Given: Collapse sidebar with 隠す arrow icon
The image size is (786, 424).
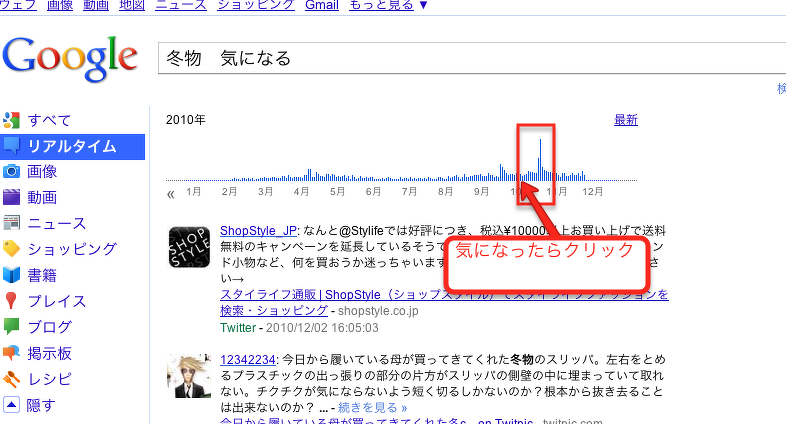Looking at the screenshot, I should (x=11, y=404).
